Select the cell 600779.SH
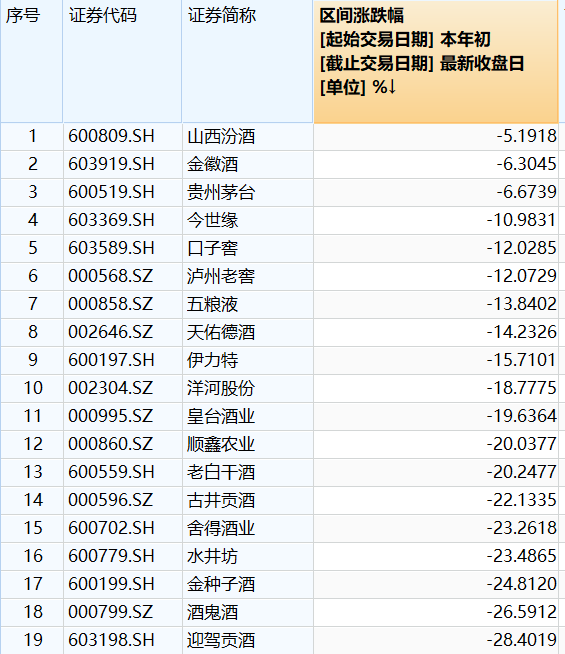Screen dimensions: 565x654 click(123, 556)
